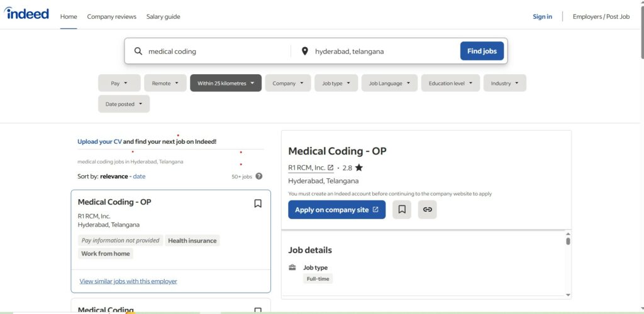This screenshot has height=314, width=644.
Task: Click the help question mark near 50+ jobs
Action: pos(259,176)
